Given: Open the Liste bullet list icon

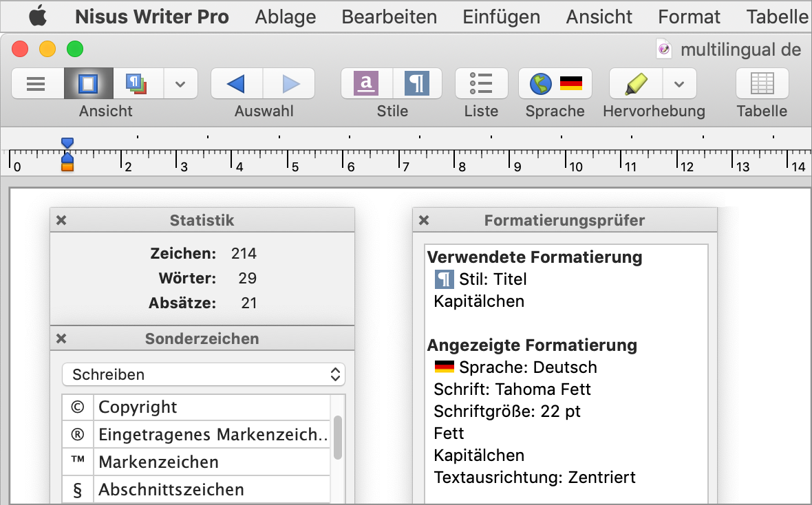Looking at the screenshot, I should 481,83.
